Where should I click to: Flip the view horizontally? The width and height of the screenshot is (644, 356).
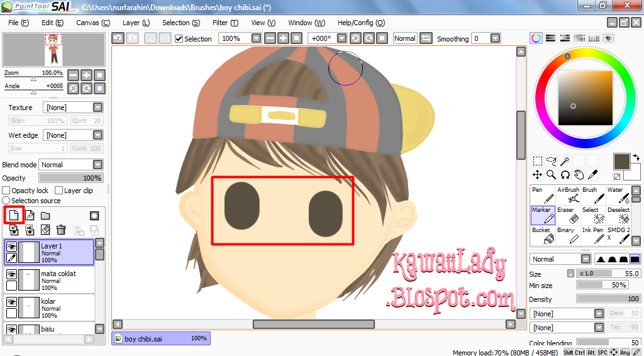(x=426, y=38)
